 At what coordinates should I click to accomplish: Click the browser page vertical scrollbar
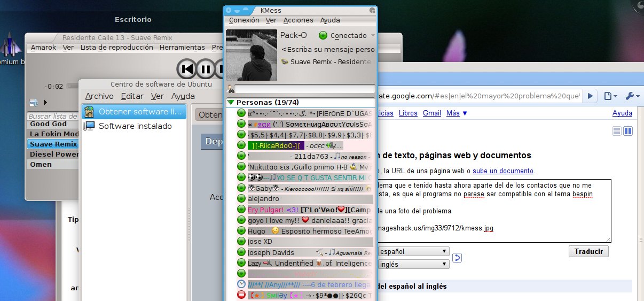coord(640,203)
